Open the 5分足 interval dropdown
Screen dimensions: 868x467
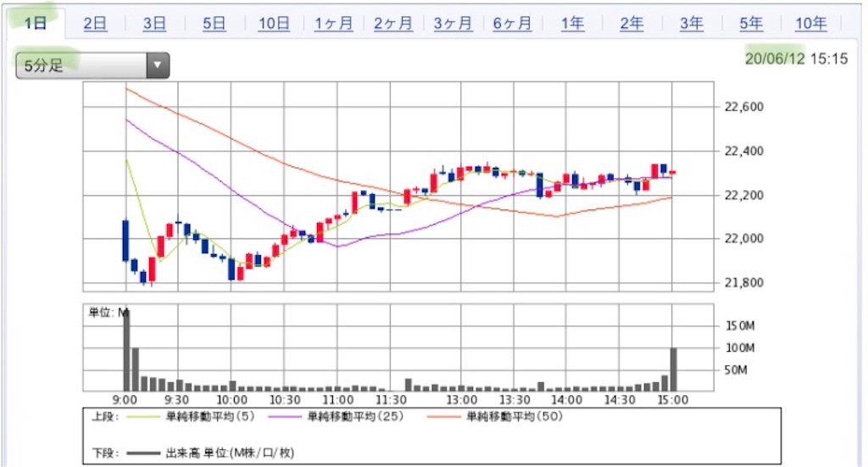tap(92, 65)
